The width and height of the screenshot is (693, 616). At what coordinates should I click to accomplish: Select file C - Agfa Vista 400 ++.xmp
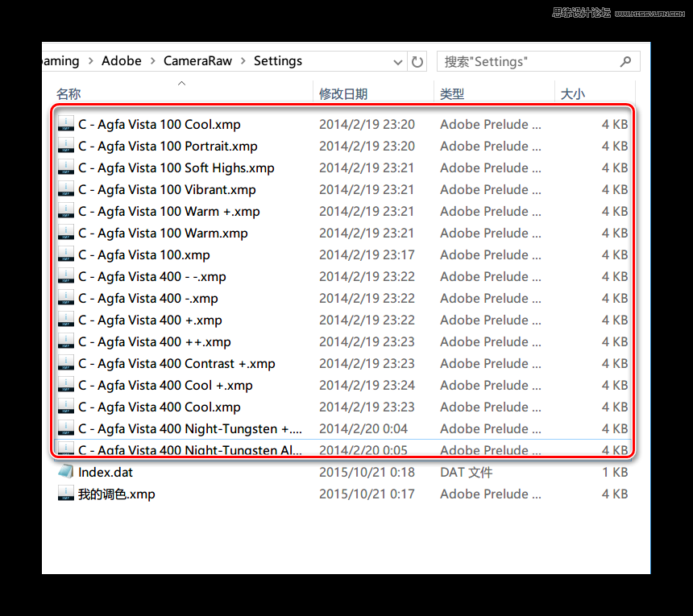(155, 341)
